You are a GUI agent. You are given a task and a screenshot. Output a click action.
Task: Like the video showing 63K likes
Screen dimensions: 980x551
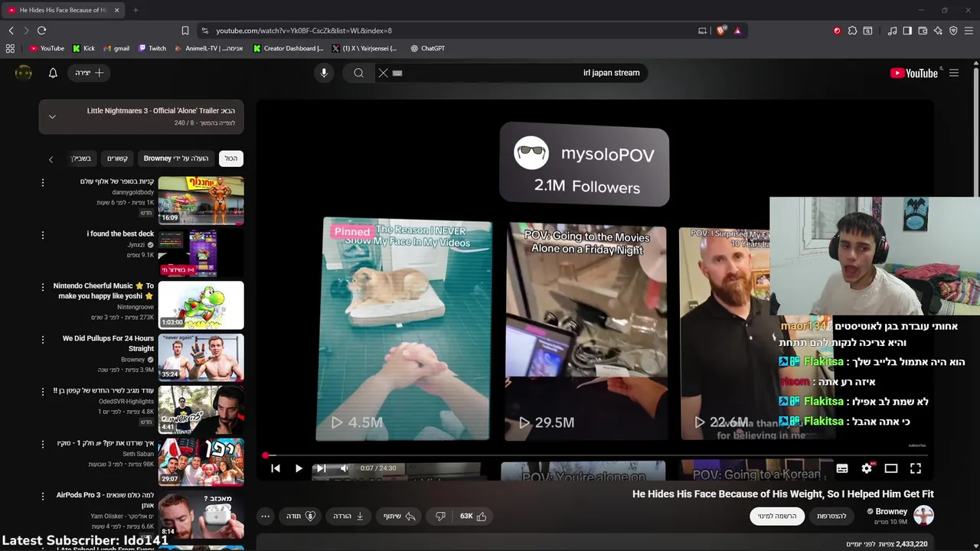pyautogui.click(x=473, y=517)
